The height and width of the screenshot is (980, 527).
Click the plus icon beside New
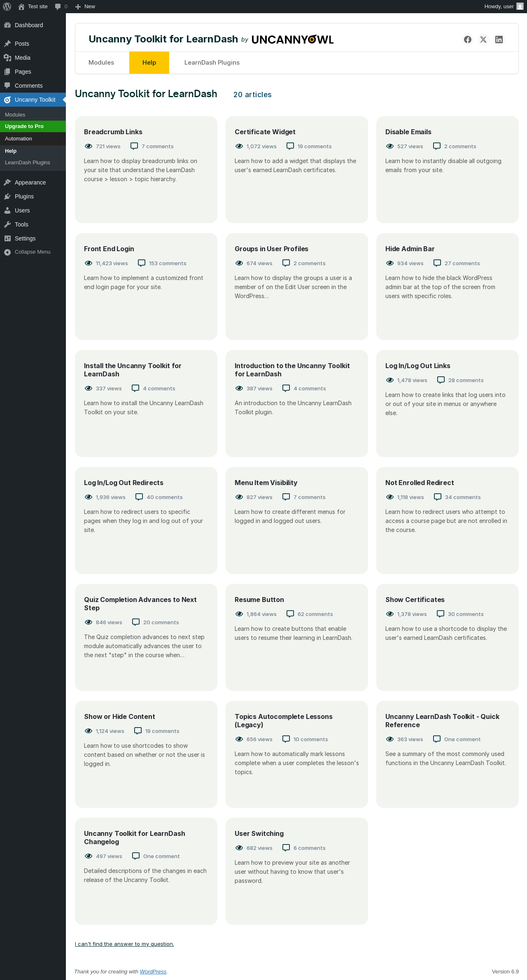78,7
